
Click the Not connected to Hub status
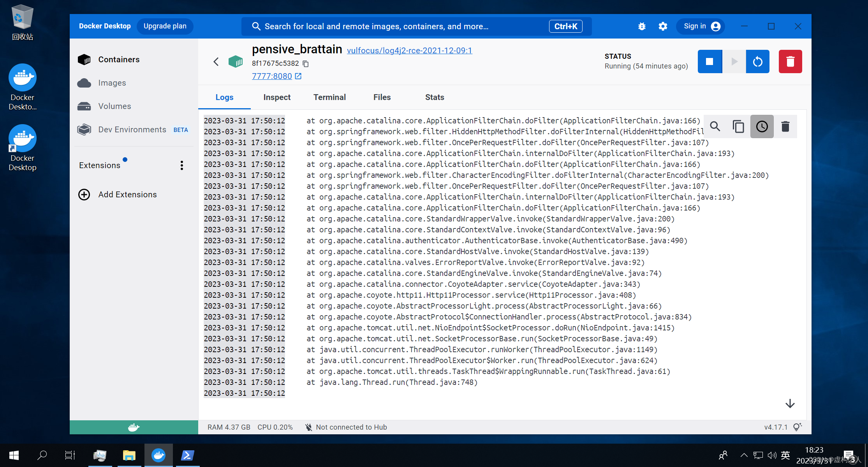346,427
